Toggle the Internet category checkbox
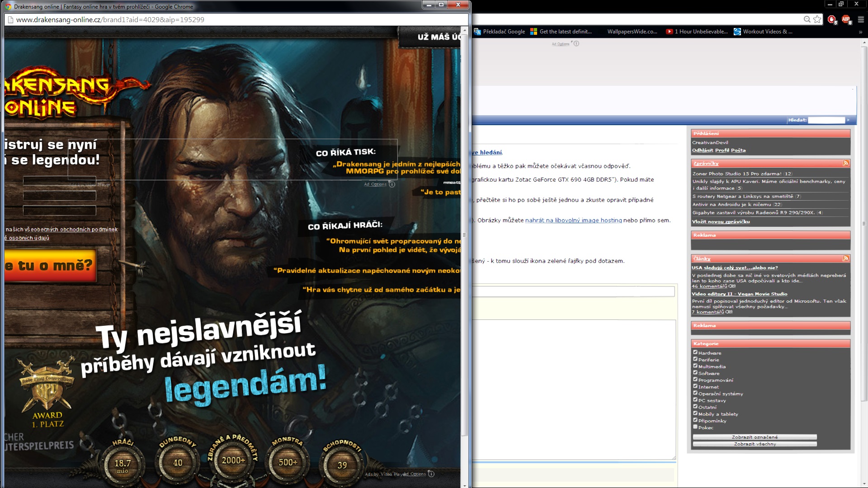Viewport: 868px width, 488px height. point(695,386)
